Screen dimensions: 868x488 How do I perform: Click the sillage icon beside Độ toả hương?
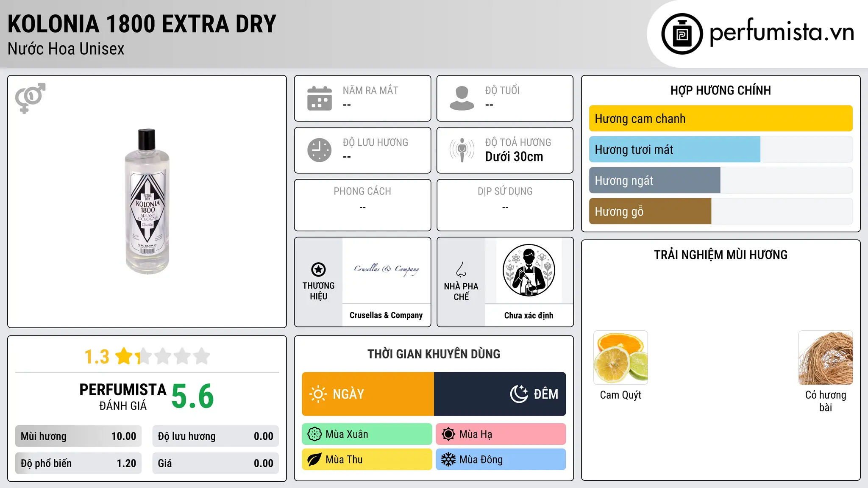point(462,150)
